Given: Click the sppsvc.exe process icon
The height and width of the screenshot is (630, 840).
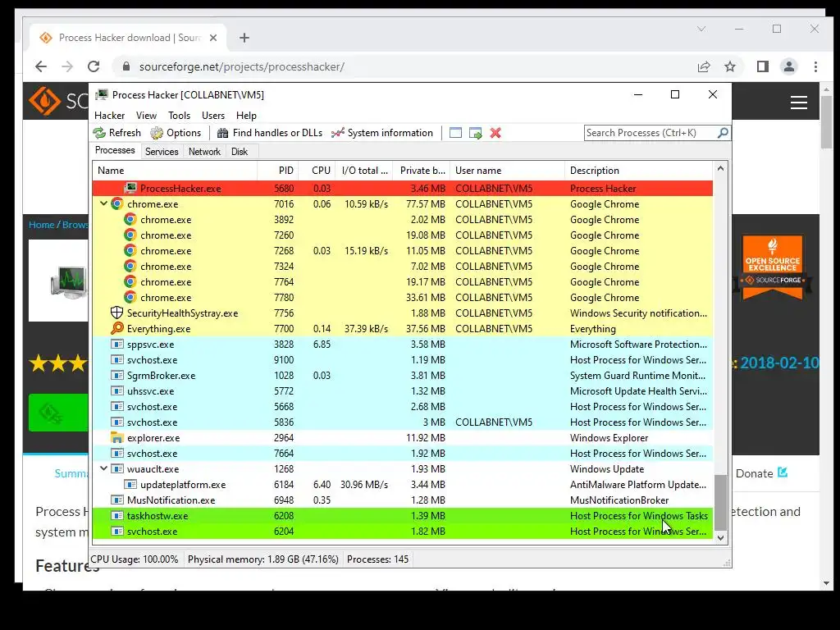Looking at the screenshot, I should click(116, 344).
